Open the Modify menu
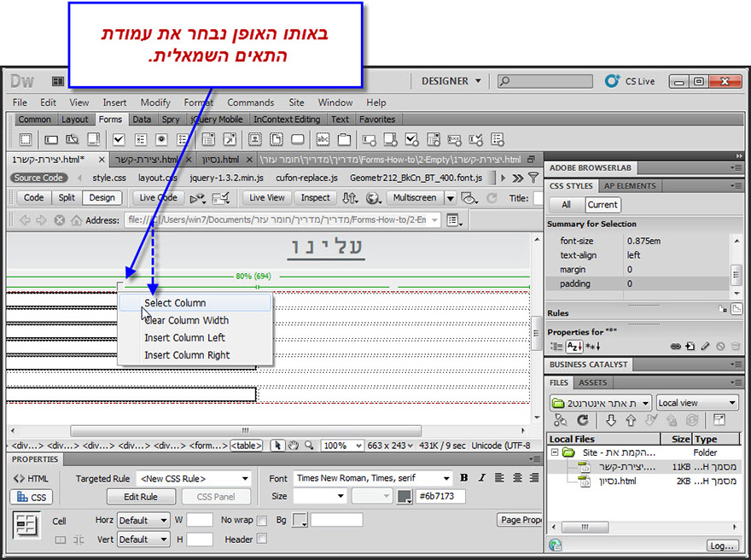751x560 pixels. coord(155,102)
